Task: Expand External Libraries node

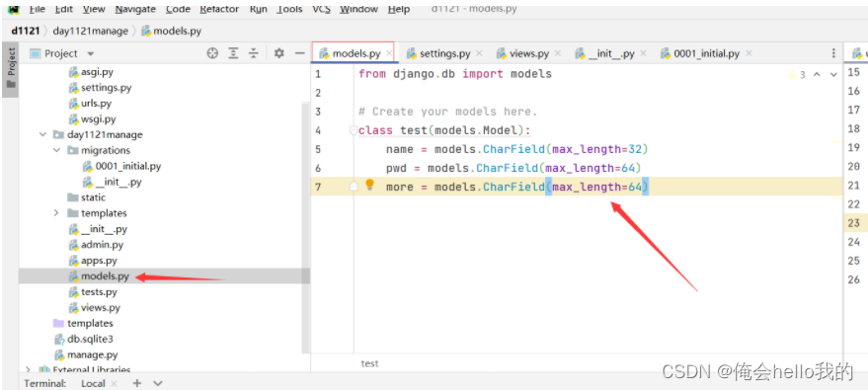Action: click(x=28, y=369)
